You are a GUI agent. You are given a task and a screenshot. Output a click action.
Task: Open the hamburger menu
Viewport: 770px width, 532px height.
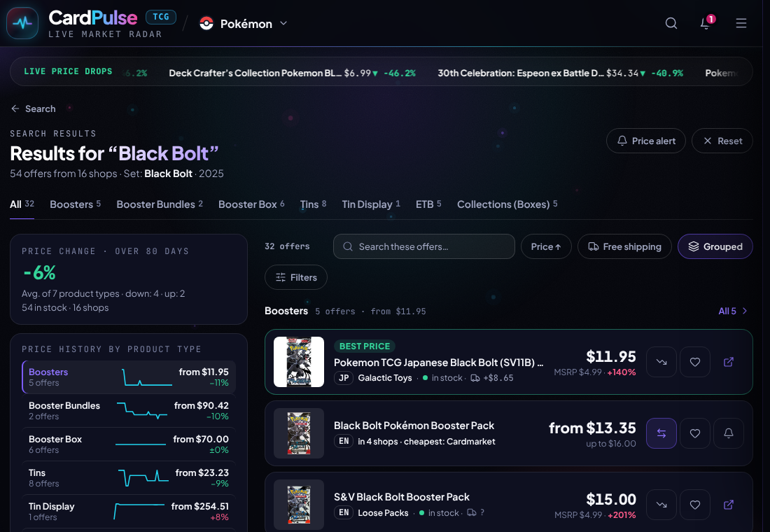[741, 23]
